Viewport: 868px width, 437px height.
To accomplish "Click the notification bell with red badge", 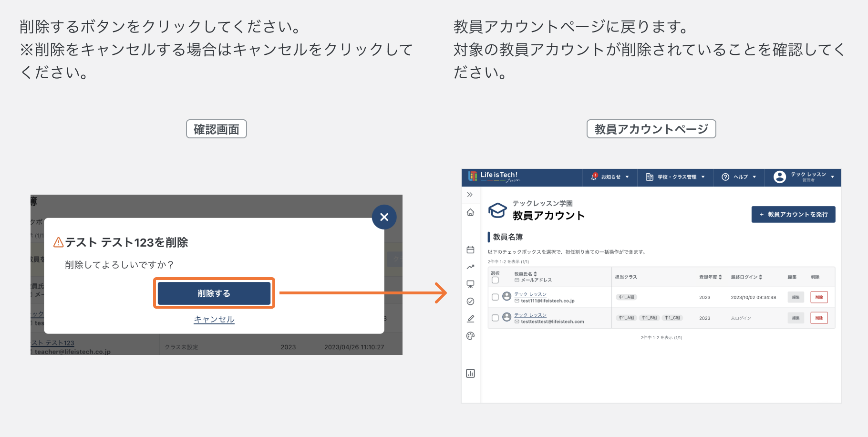I will (x=595, y=177).
